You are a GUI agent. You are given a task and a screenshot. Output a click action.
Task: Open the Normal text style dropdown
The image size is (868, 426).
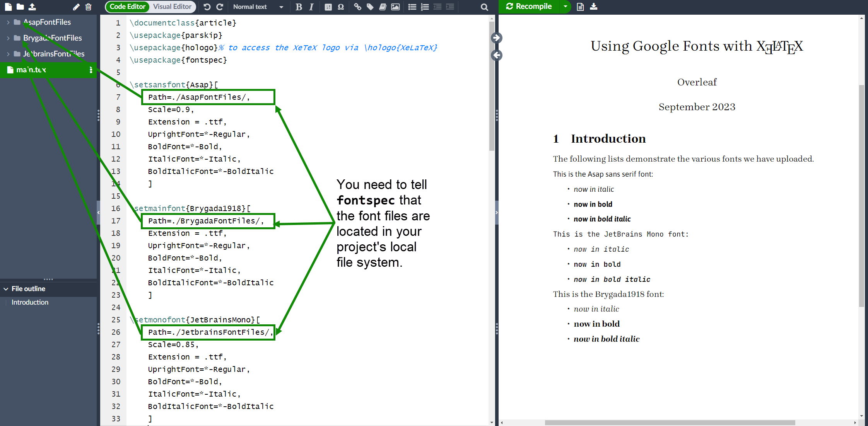(258, 7)
